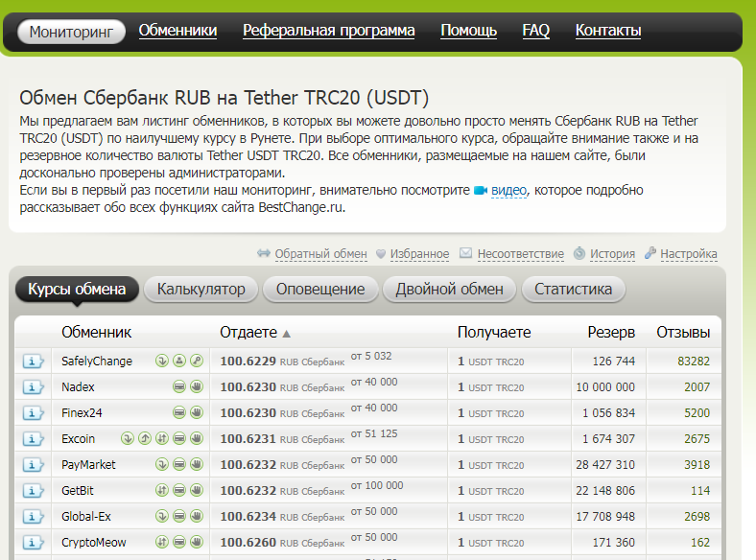Open the FAQ navigation link
Viewport: 756px width, 560px height.
tap(536, 31)
